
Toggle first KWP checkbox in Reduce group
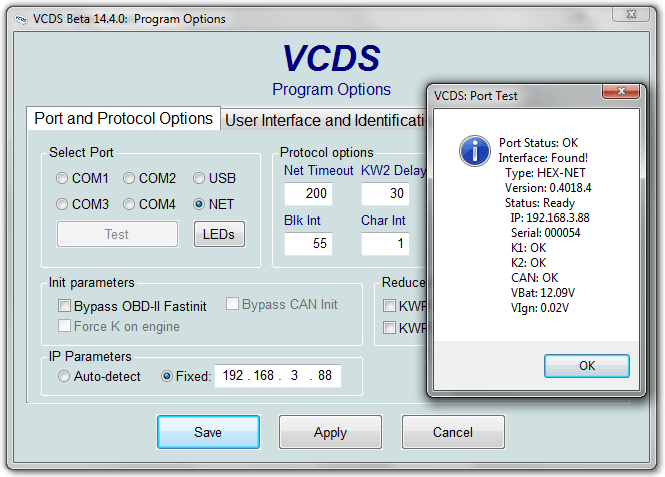(x=389, y=306)
